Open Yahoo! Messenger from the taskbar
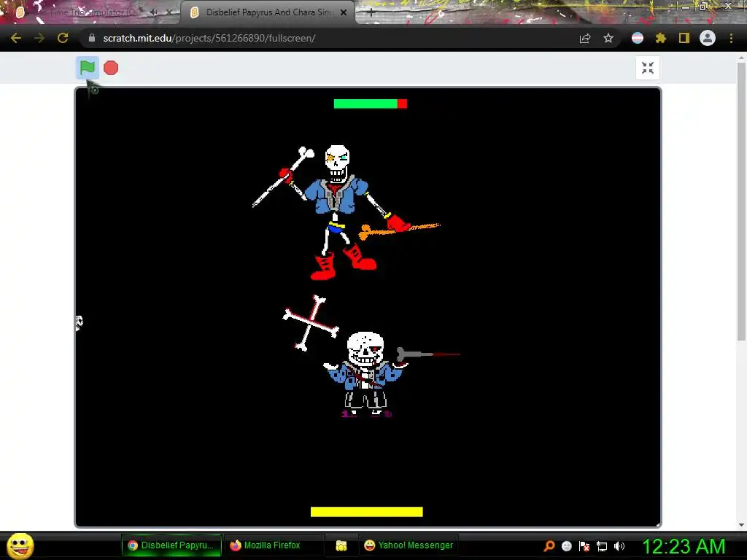747x560 pixels. click(x=409, y=545)
